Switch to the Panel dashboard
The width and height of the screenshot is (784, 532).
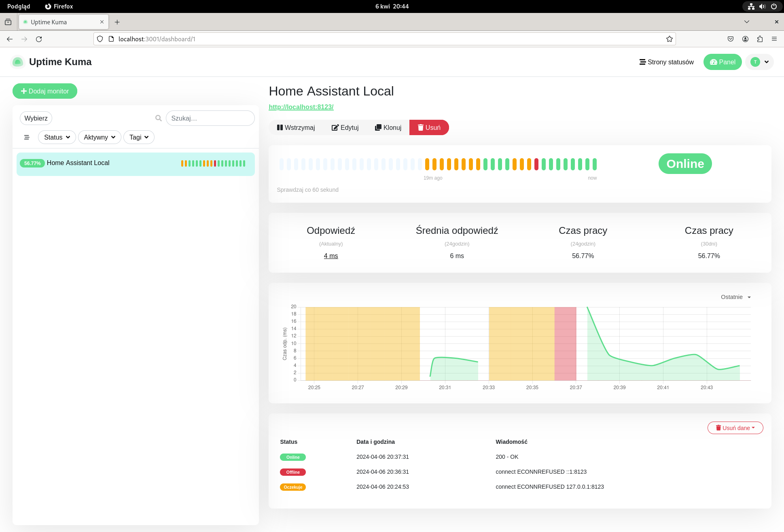point(723,62)
